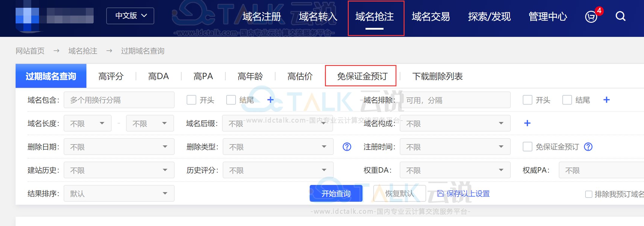Open the 建站历史 dropdown
Viewport: 644px width, 226px height.
pyautogui.click(x=119, y=170)
